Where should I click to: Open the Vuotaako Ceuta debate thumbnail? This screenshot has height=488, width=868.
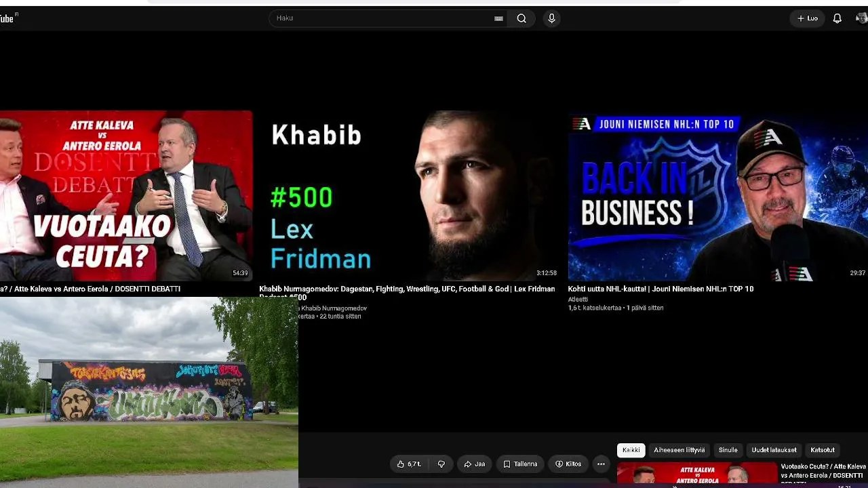tap(126, 195)
